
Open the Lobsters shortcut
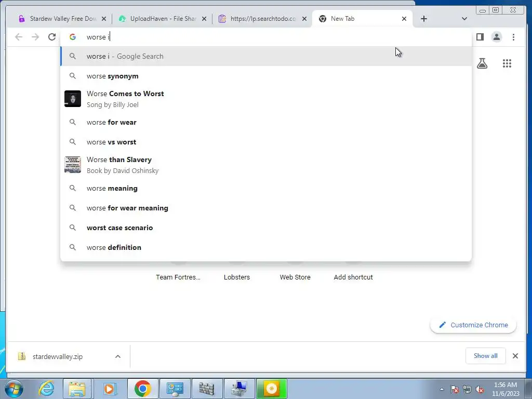237,277
